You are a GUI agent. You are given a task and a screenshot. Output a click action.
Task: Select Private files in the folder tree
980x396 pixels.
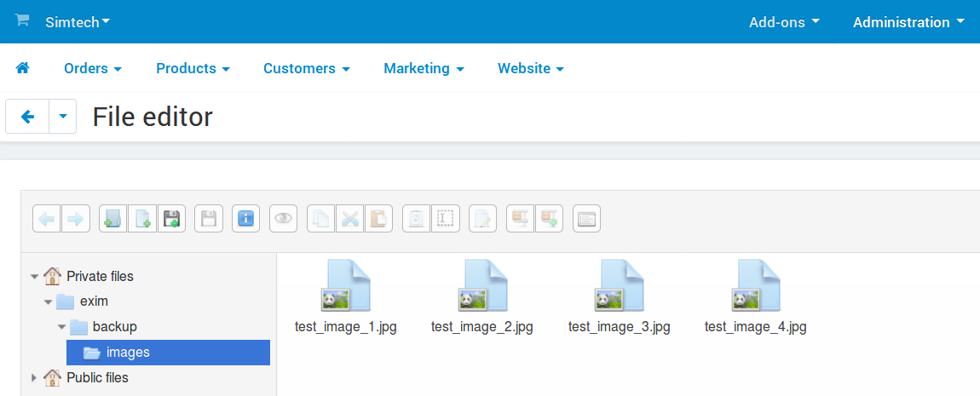pos(100,276)
